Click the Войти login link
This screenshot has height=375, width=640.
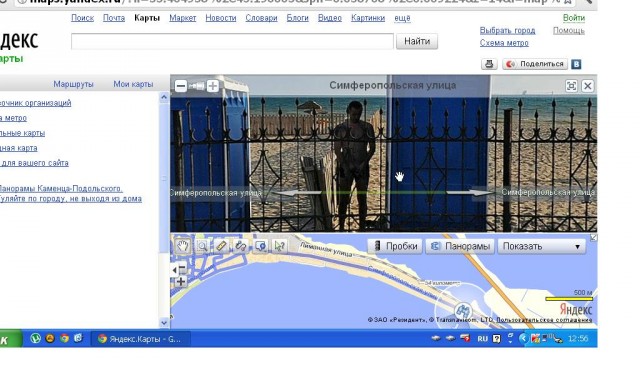point(574,18)
